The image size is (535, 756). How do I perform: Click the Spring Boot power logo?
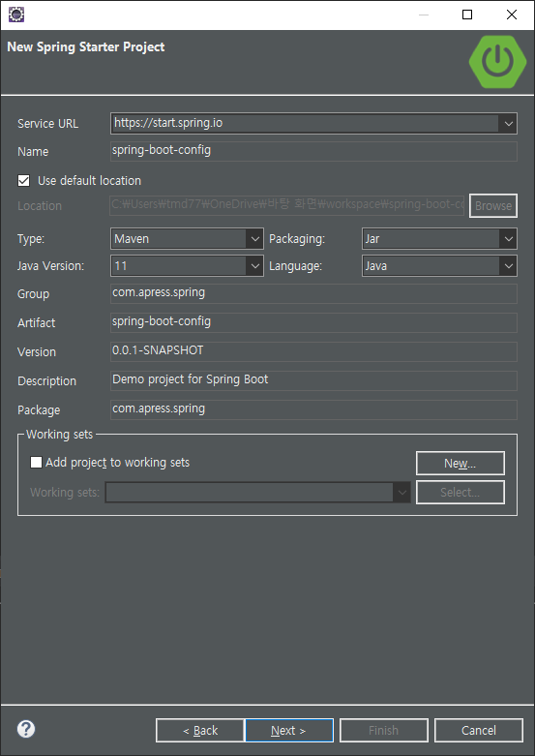pyautogui.click(x=498, y=61)
